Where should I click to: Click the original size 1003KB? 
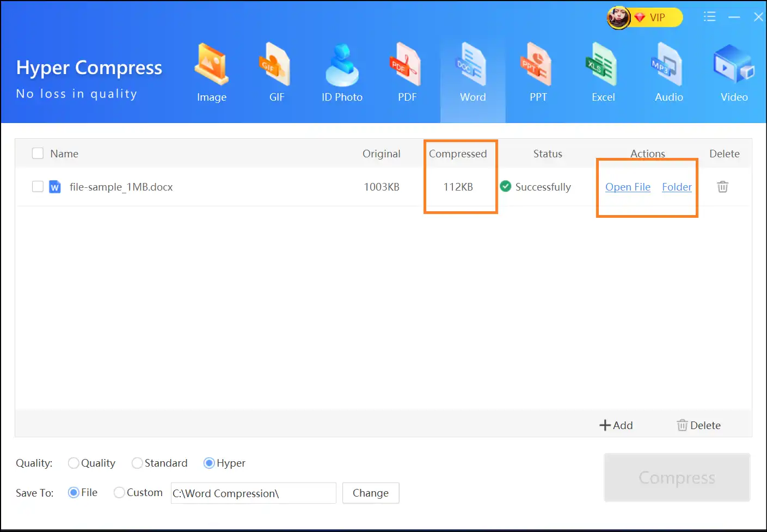pyautogui.click(x=382, y=187)
